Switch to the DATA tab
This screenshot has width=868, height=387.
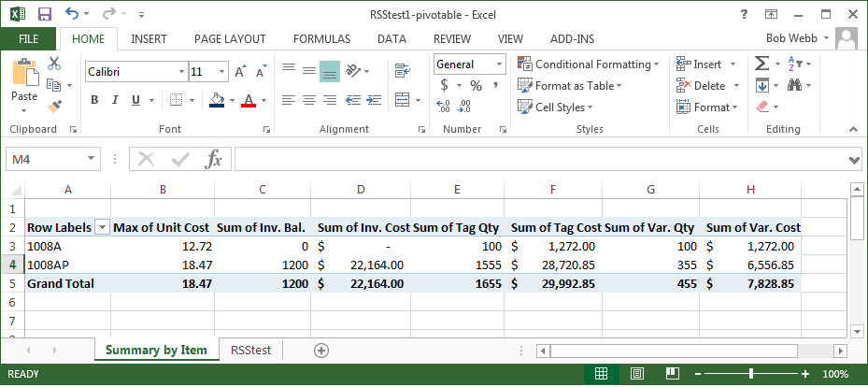tap(391, 38)
